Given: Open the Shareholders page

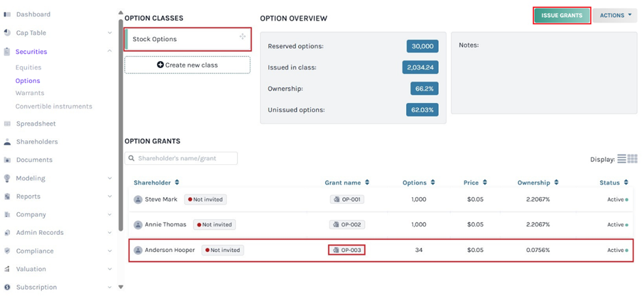Looking at the screenshot, I should tap(37, 142).
